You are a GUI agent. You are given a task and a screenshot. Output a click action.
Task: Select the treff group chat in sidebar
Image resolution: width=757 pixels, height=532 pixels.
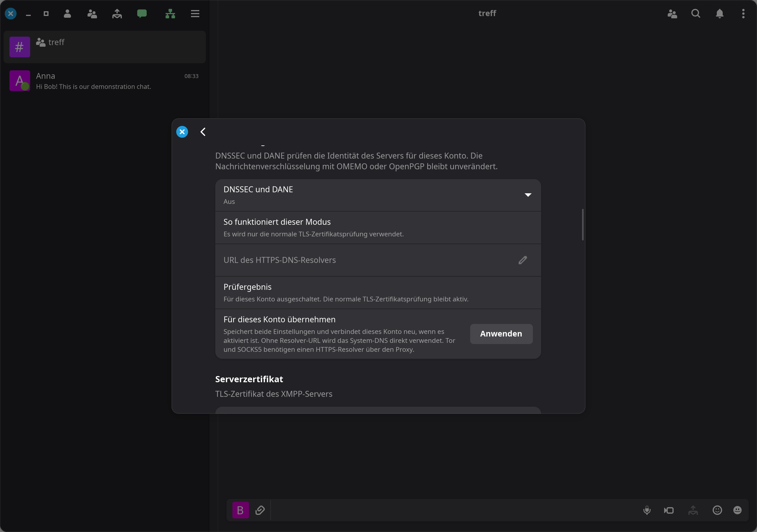(x=104, y=47)
